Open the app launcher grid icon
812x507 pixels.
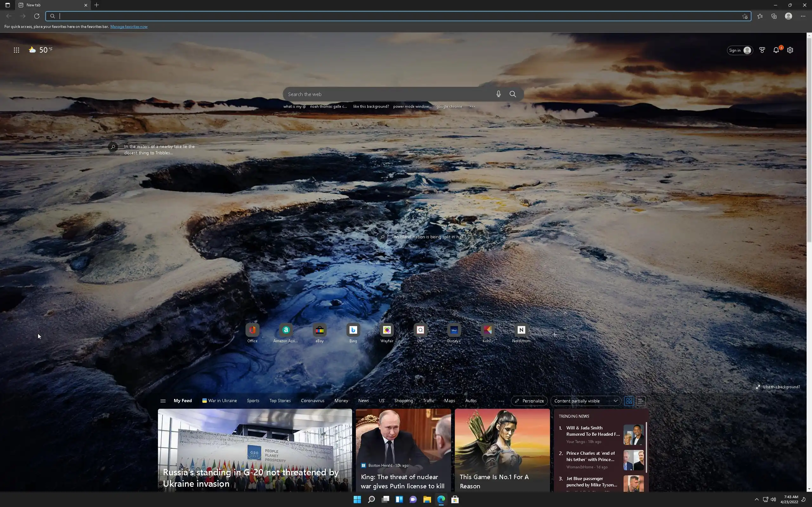click(x=16, y=50)
